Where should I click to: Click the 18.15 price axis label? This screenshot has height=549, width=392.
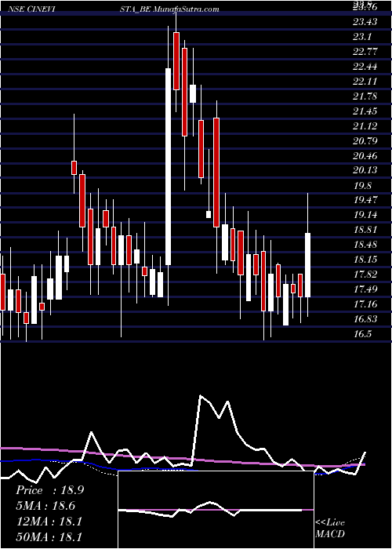pyautogui.click(x=365, y=260)
